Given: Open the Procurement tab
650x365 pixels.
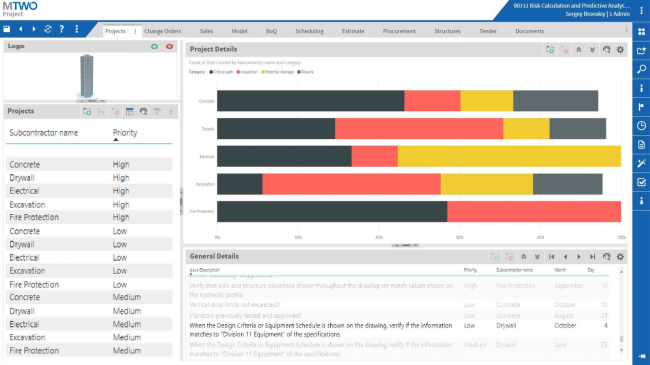Looking at the screenshot, I should pyautogui.click(x=399, y=31).
